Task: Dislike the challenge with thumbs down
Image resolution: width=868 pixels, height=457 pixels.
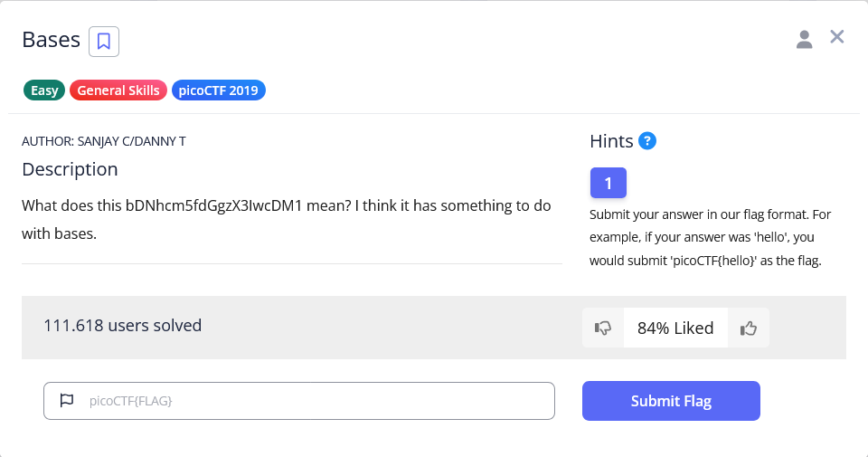Action: click(x=603, y=328)
